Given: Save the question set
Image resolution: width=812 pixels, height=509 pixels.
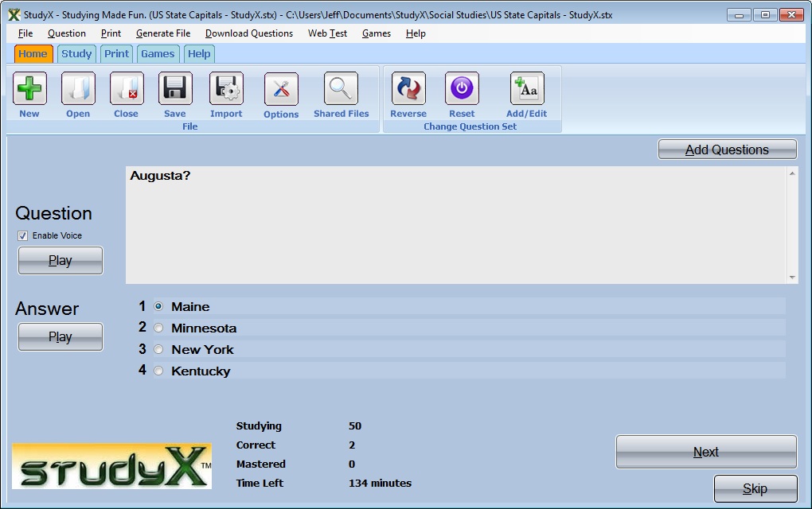Looking at the screenshot, I should coord(174,88).
